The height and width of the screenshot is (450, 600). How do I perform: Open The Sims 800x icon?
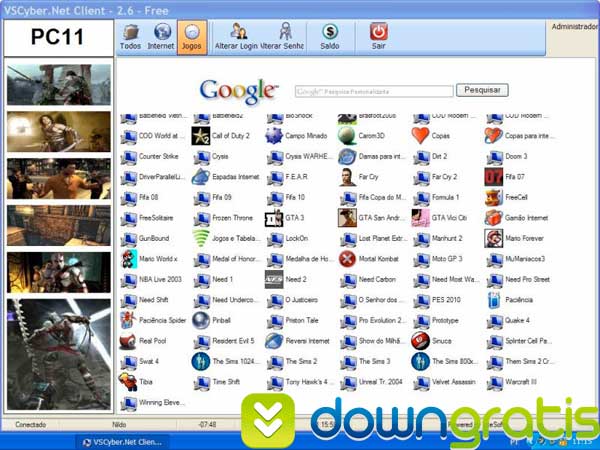click(x=421, y=362)
